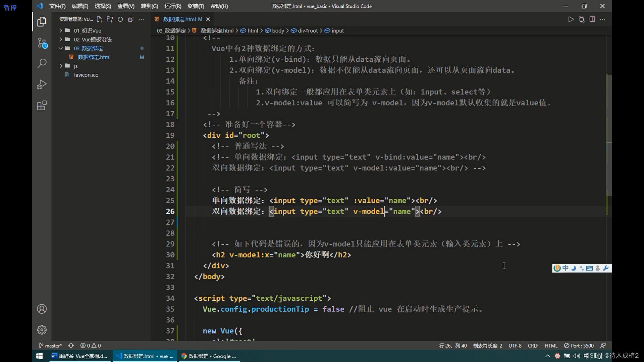Expand the 03_数据绑定 folder tree item
This screenshot has width=644, height=362.
[61, 48]
